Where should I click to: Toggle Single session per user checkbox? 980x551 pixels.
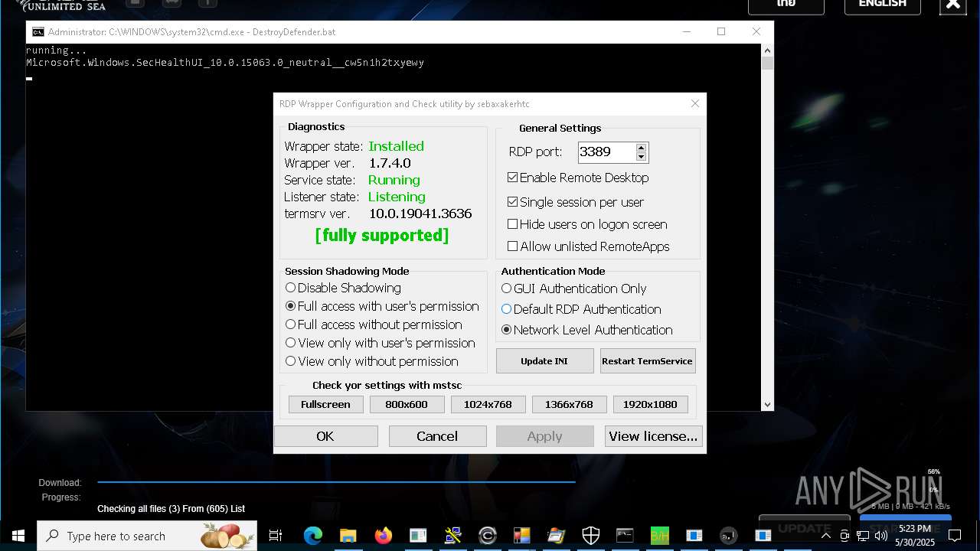tap(513, 202)
